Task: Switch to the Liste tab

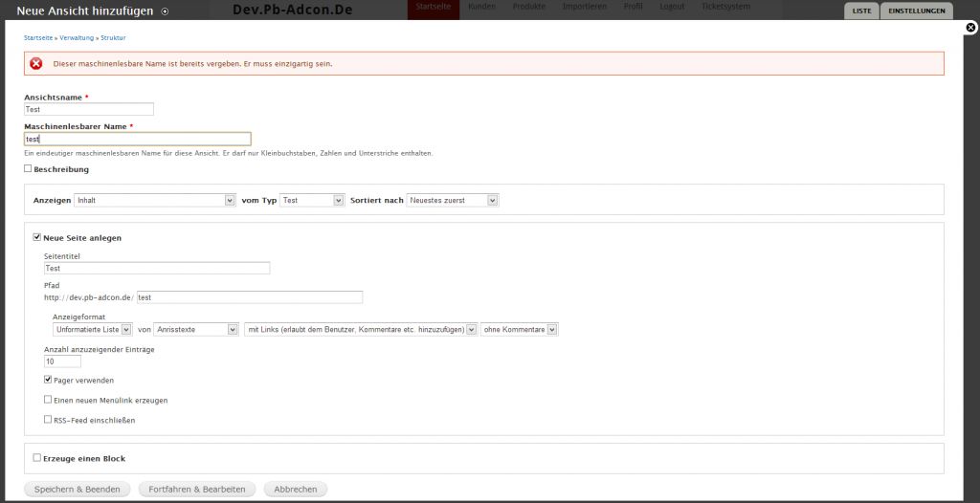Action: click(860, 11)
